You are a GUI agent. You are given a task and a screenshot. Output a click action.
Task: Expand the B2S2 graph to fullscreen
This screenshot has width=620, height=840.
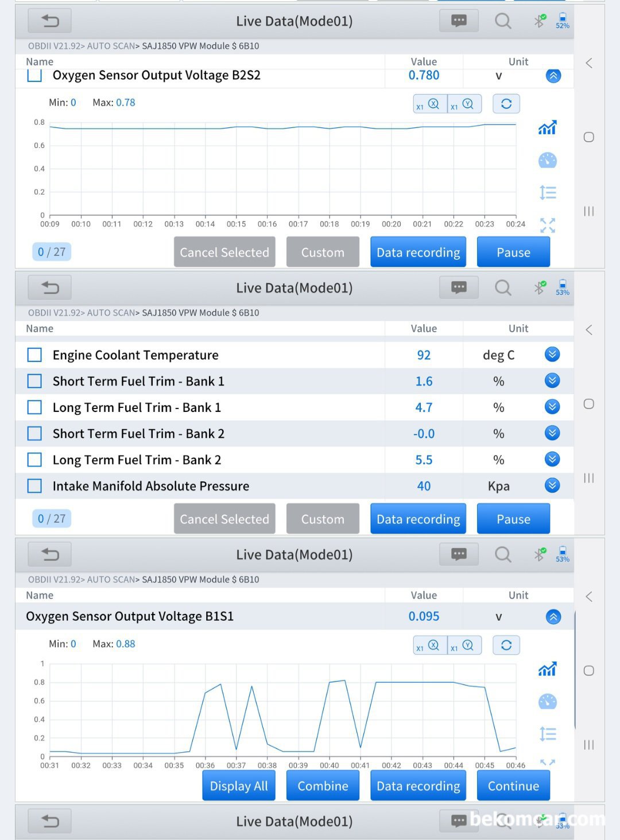click(547, 225)
